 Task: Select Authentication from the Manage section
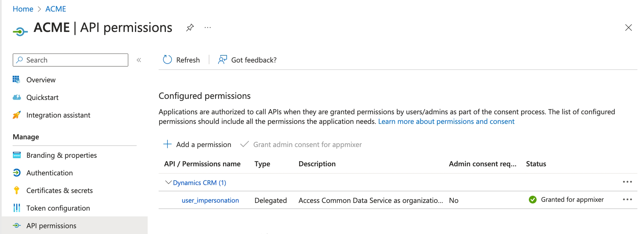click(x=49, y=173)
